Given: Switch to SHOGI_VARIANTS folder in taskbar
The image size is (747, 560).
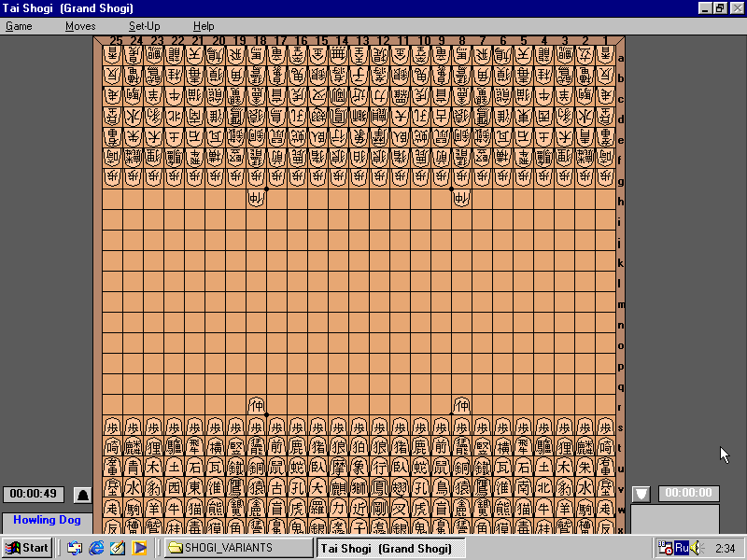Looking at the screenshot, I should [x=239, y=548].
